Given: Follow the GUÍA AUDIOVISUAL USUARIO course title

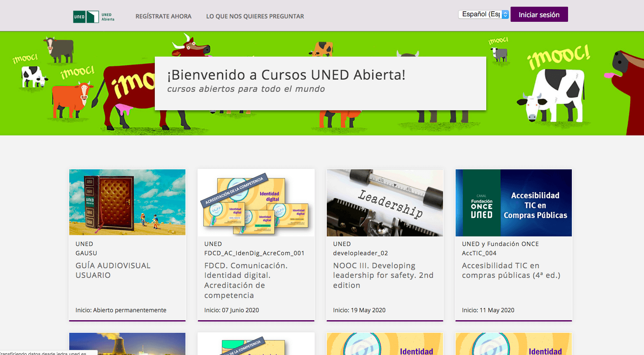Looking at the screenshot, I should click(x=113, y=270).
